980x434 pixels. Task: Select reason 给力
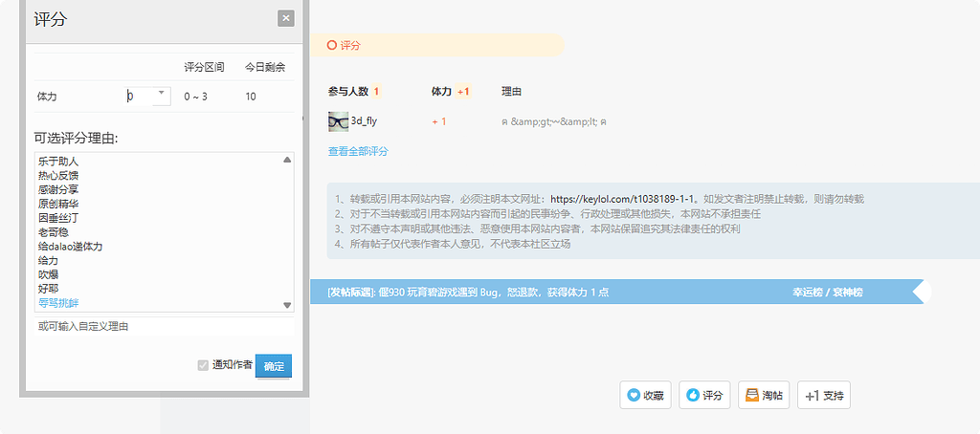pos(48,260)
